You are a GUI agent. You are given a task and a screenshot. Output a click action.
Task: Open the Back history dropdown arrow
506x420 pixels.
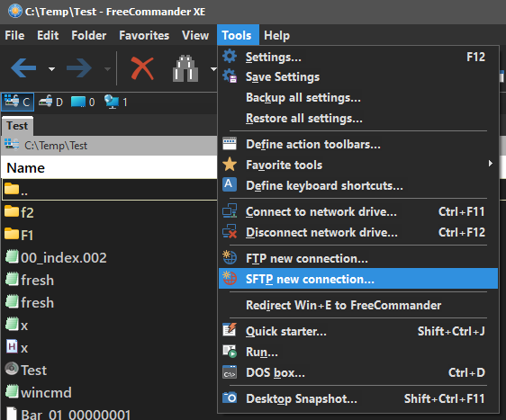point(51,68)
